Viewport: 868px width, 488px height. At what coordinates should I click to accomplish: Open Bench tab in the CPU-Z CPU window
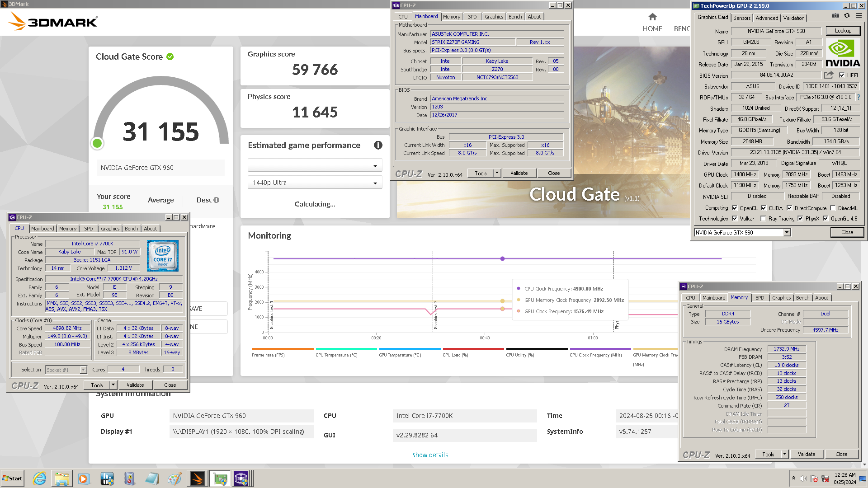[132, 229]
